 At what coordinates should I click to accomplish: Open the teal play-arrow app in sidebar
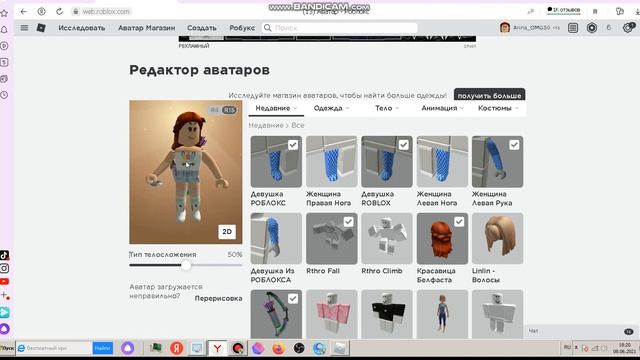pos(4,312)
